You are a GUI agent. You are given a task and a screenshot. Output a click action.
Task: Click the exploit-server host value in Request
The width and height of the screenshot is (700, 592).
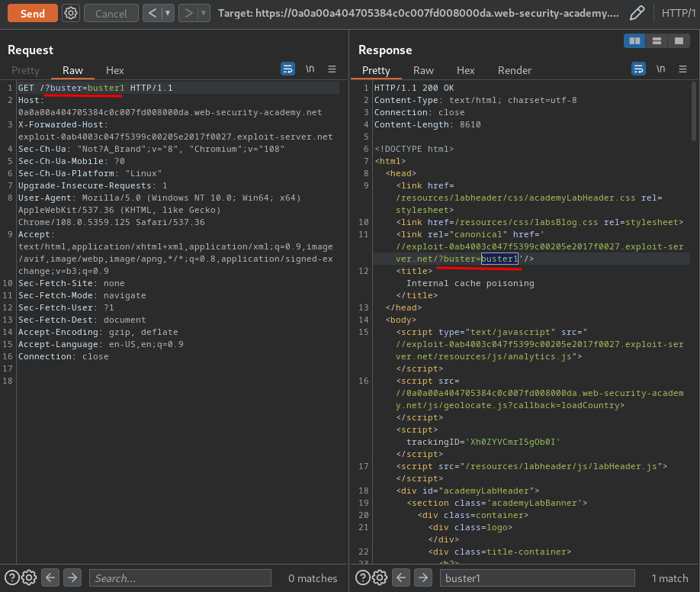[x=175, y=137]
